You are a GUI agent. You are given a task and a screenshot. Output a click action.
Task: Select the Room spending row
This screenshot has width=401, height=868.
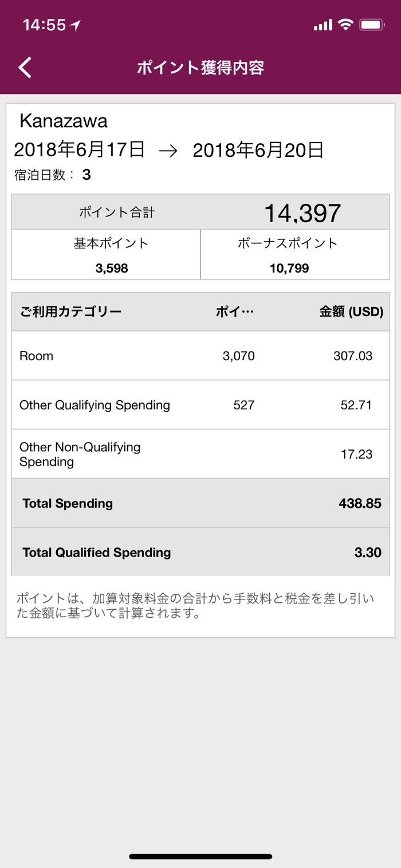[200, 356]
